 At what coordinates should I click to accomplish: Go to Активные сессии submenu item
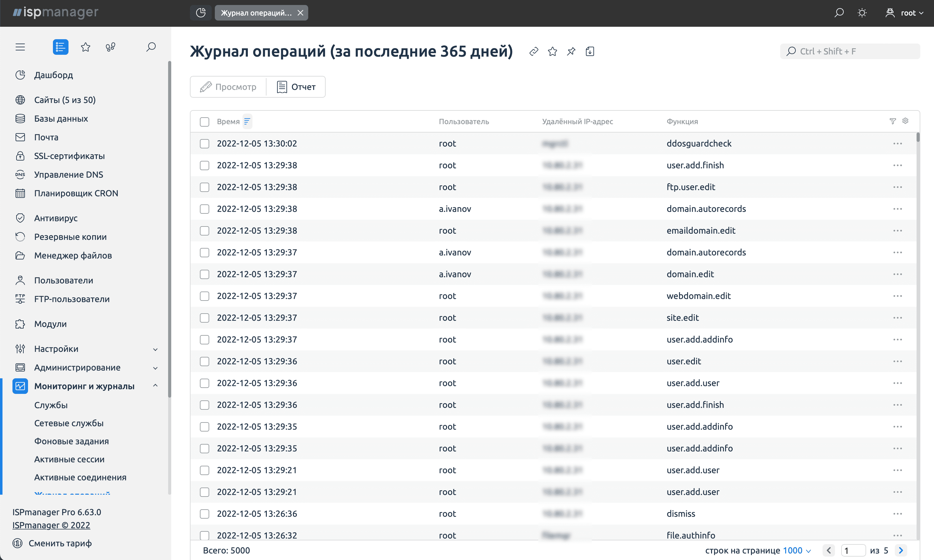(x=69, y=459)
